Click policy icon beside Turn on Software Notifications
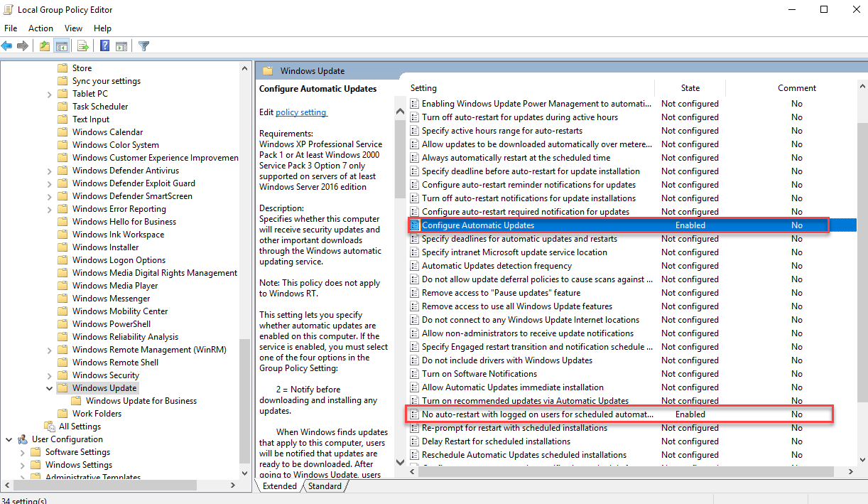 415,374
